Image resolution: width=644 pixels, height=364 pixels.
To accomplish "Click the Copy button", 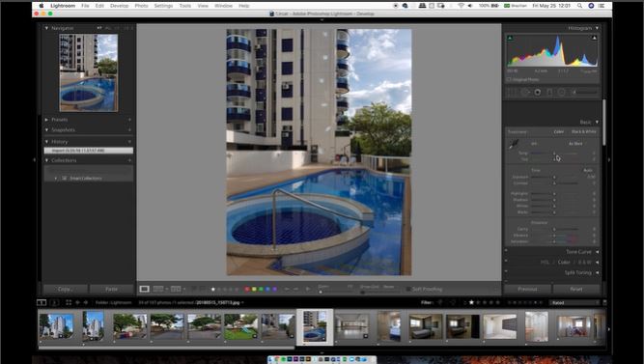I will coord(65,290).
